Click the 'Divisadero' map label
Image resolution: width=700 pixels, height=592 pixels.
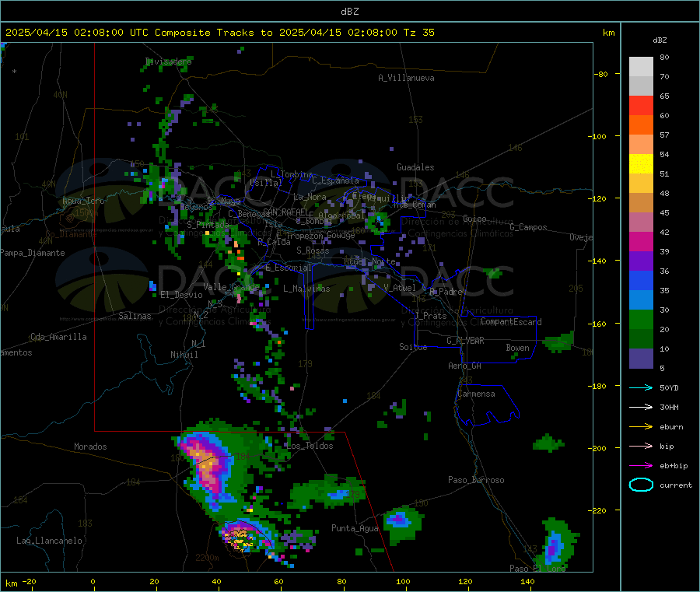pyautogui.click(x=168, y=61)
